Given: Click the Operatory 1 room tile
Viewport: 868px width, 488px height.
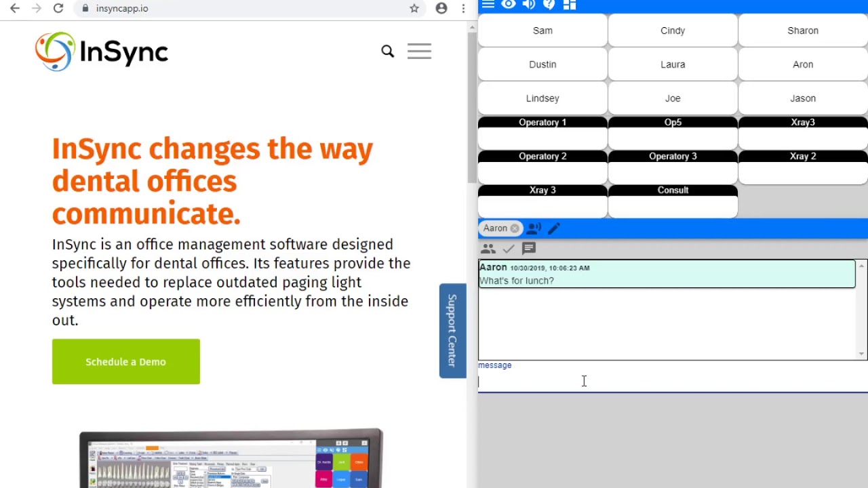Looking at the screenshot, I should click(x=542, y=133).
